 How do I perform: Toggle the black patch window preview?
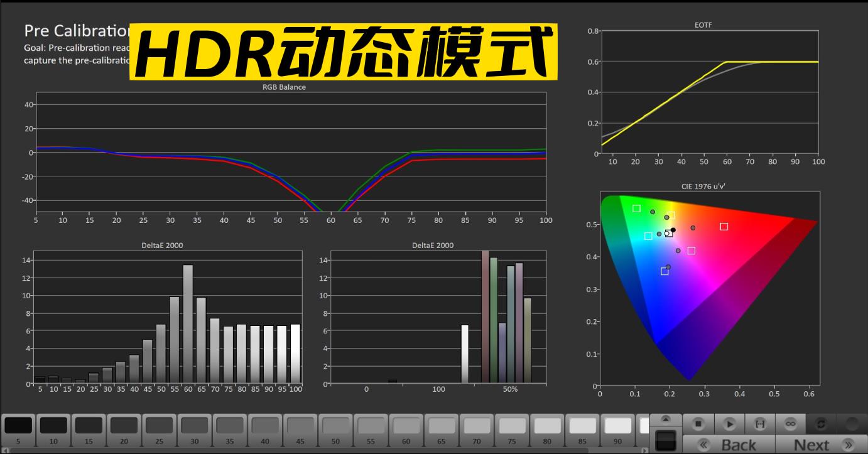click(x=665, y=440)
